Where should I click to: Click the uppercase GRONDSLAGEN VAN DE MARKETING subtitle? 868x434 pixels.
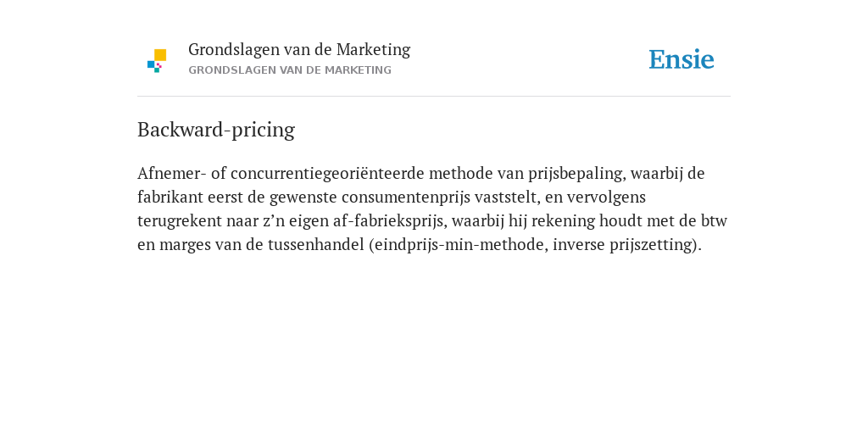tap(290, 70)
